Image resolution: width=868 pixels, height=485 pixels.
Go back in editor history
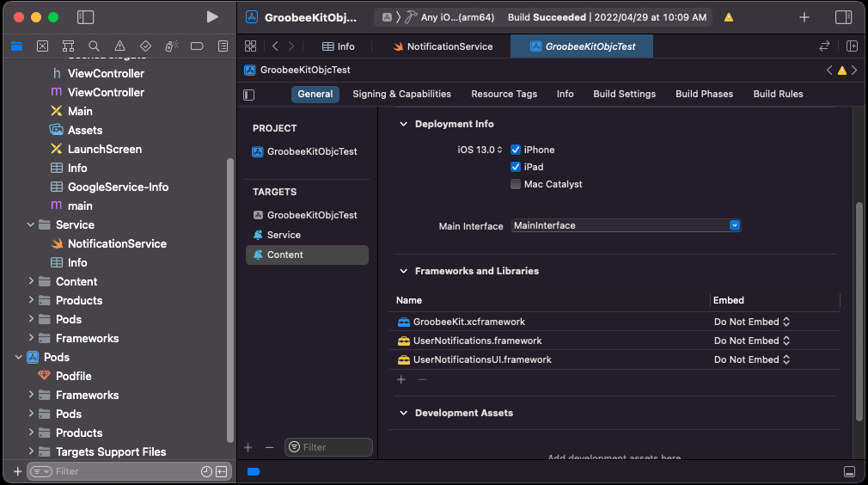275,46
